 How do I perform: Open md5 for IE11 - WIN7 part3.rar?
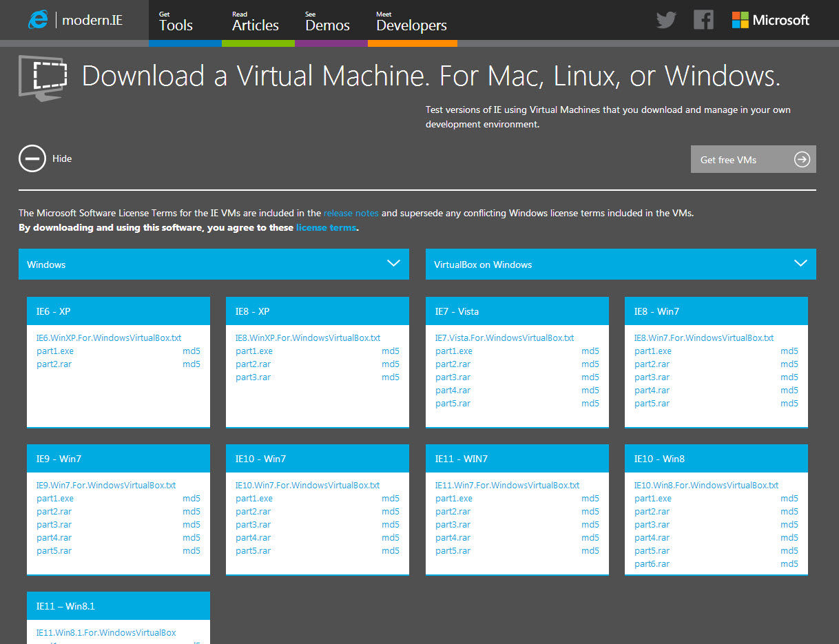pyautogui.click(x=590, y=524)
